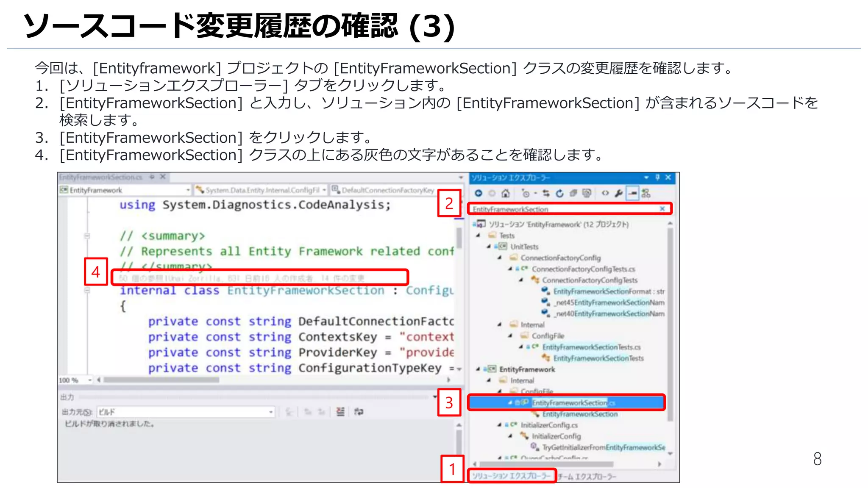Select the InitializerConfig class node
The height and width of the screenshot is (488, 868).
[x=556, y=436]
